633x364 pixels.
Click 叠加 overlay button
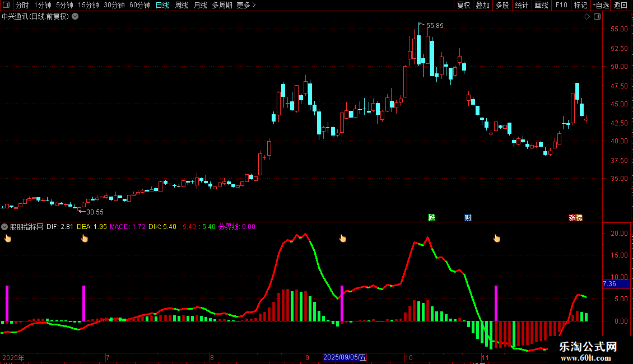[482, 5]
